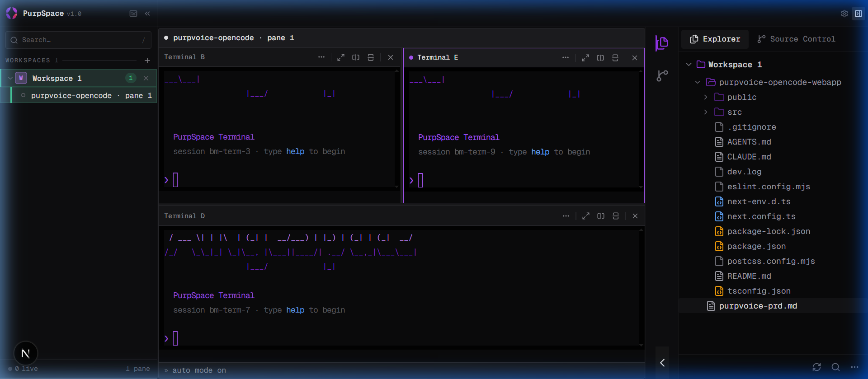Open Terminal B more options menu
The width and height of the screenshot is (868, 379).
pyautogui.click(x=321, y=57)
